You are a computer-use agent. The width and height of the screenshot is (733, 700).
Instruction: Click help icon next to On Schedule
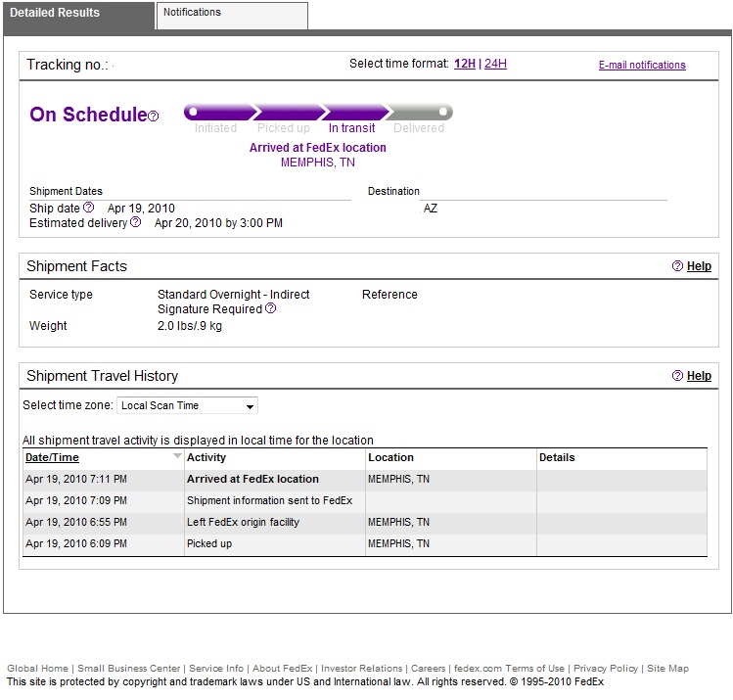click(x=153, y=117)
